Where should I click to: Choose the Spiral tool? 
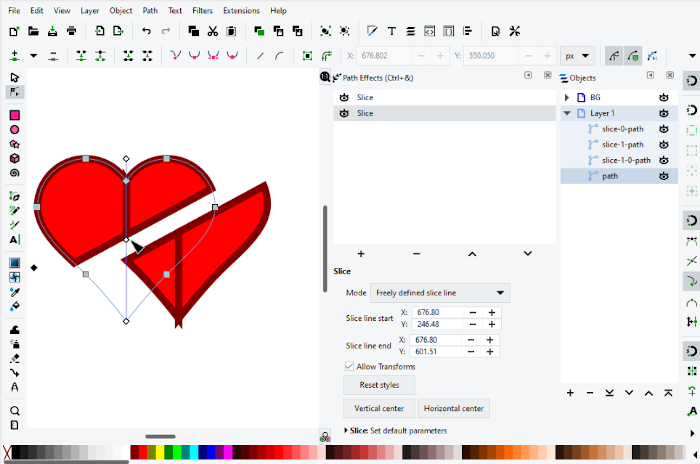point(15,172)
